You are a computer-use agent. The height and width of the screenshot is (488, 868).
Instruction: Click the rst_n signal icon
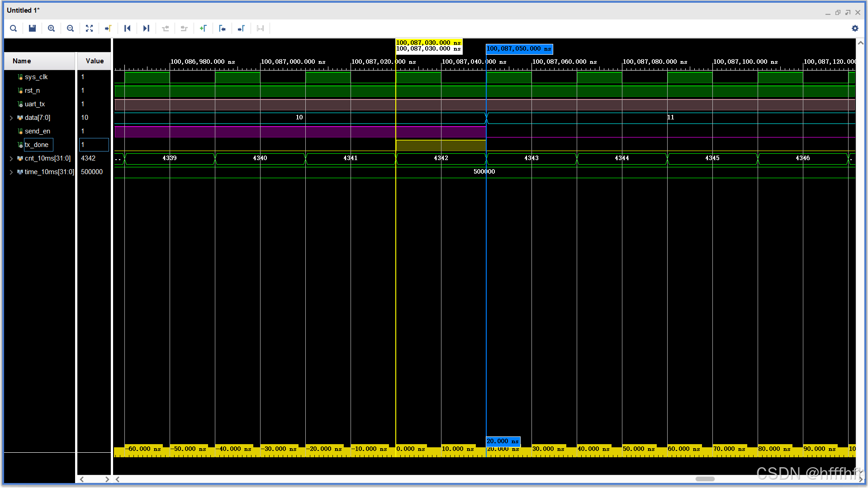coord(20,91)
